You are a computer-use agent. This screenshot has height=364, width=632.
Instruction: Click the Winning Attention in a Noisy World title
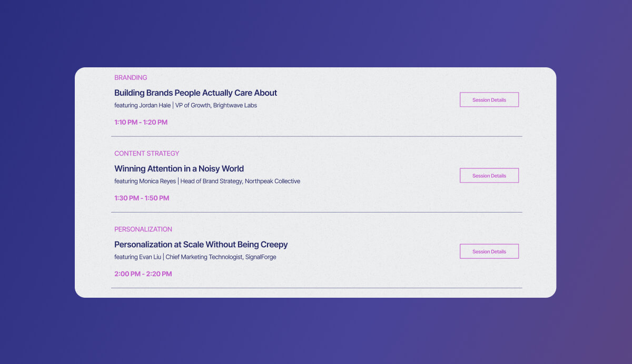click(179, 168)
